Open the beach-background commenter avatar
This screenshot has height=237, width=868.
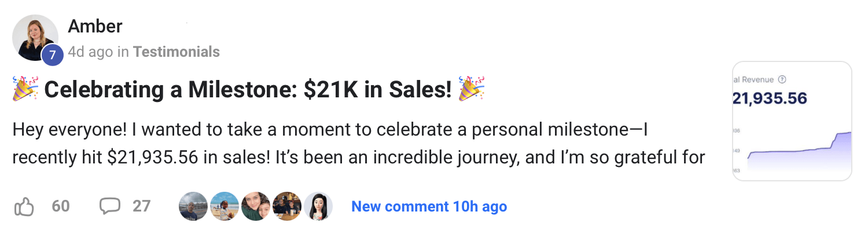(225, 206)
